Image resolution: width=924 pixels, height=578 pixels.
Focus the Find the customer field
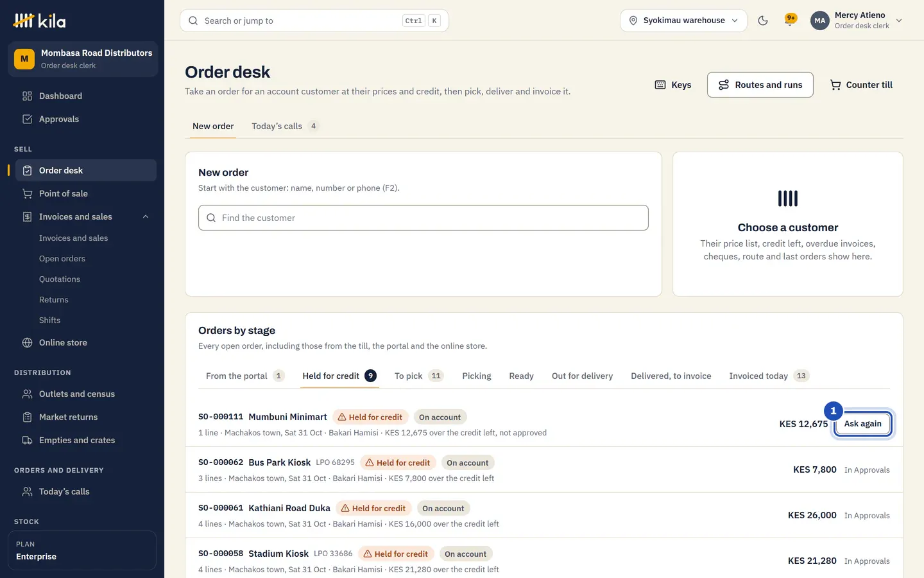click(424, 218)
